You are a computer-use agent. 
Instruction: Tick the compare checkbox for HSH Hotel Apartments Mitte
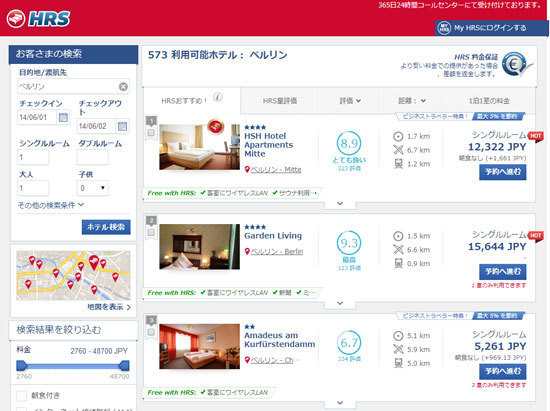coord(151,133)
